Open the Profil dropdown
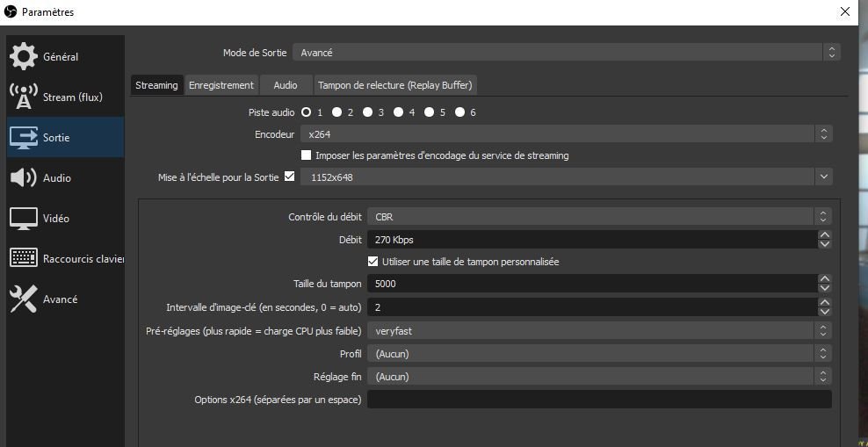The image size is (868, 447). click(599, 354)
